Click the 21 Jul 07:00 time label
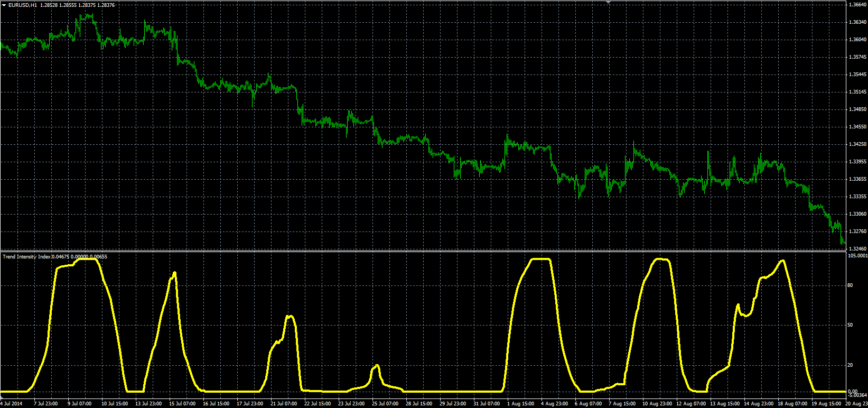This screenshot has width=868, height=408. click(x=284, y=404)
